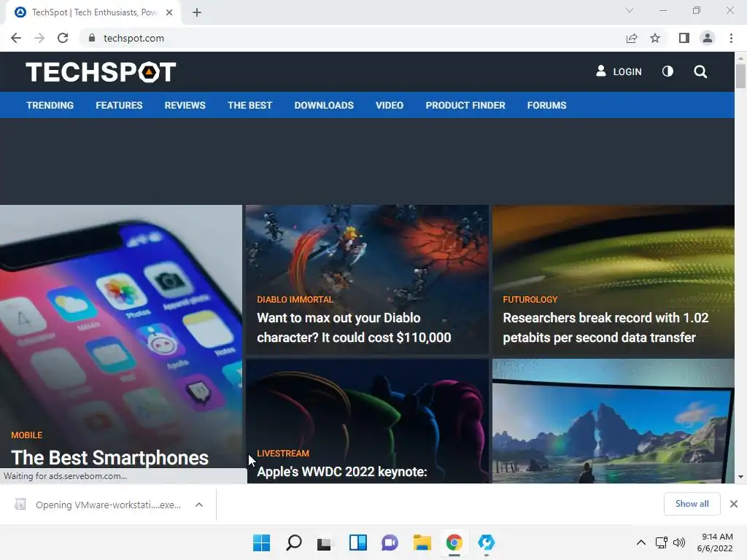The image size is (747, 560).
Task: Open the Diablo $110,000 article headline
Action: [x=354, y=327]
